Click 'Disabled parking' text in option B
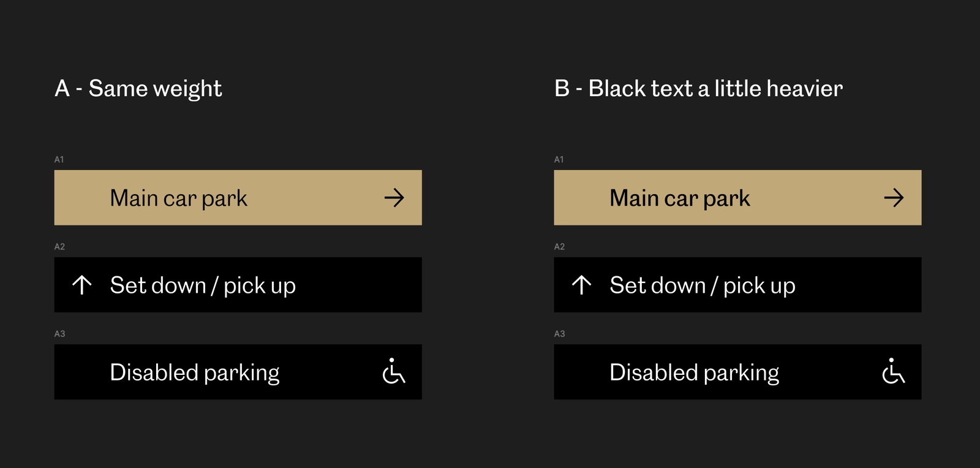 [695, 372]
